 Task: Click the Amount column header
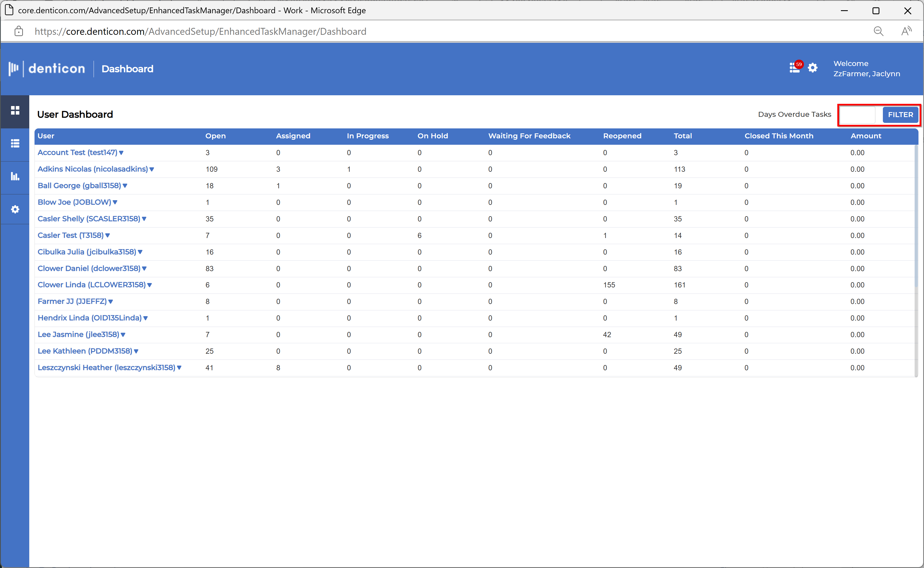click(x=865, y=136)
